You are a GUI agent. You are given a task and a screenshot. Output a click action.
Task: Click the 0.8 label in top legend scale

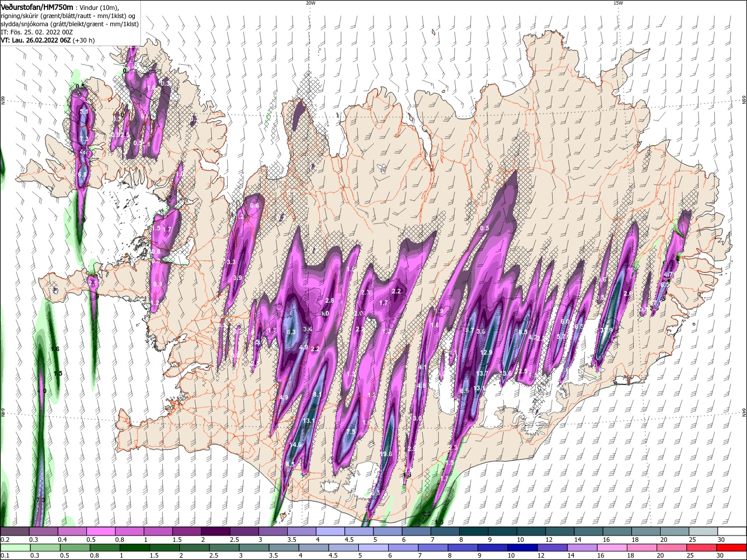pyautogui.click(x=120, y=540)
